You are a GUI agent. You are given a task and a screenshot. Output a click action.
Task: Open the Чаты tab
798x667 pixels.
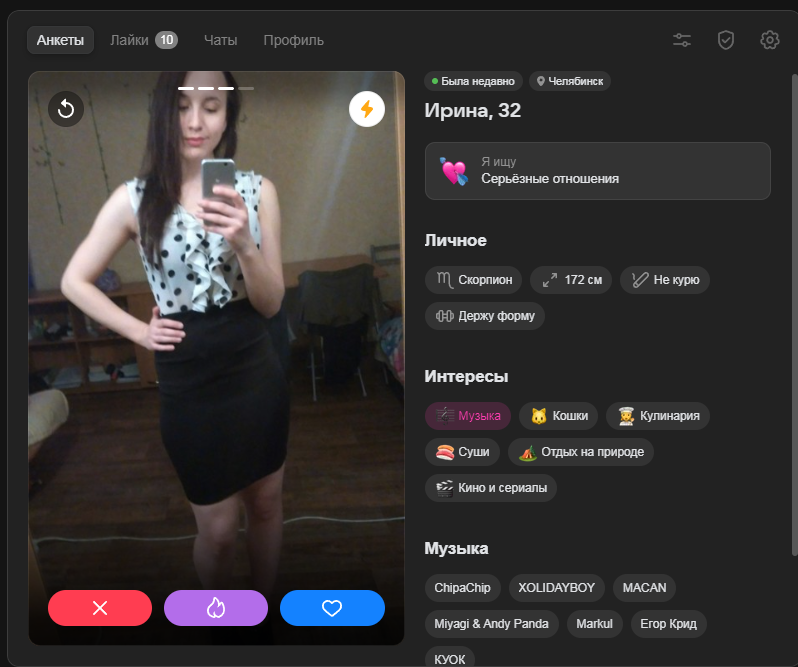220,40
